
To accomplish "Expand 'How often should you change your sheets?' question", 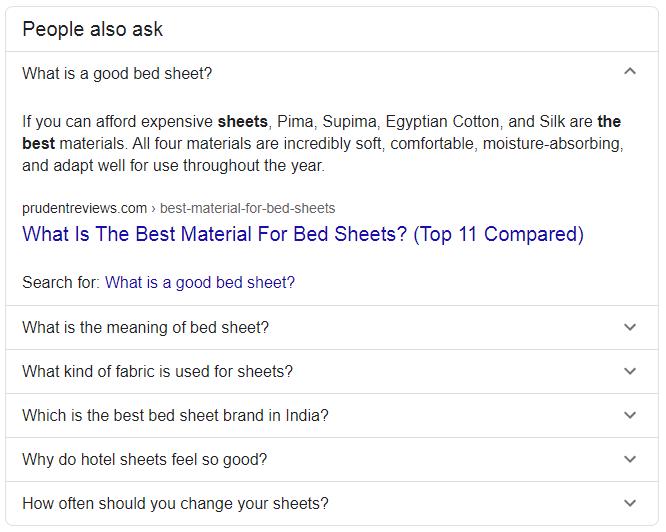I will click(x=332, y=504).
